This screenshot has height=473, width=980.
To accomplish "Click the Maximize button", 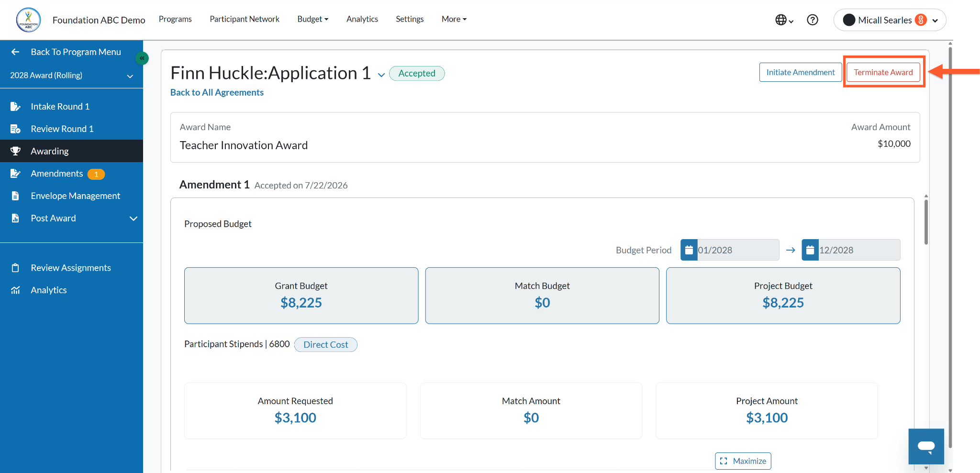I will [x=743, y=461].
